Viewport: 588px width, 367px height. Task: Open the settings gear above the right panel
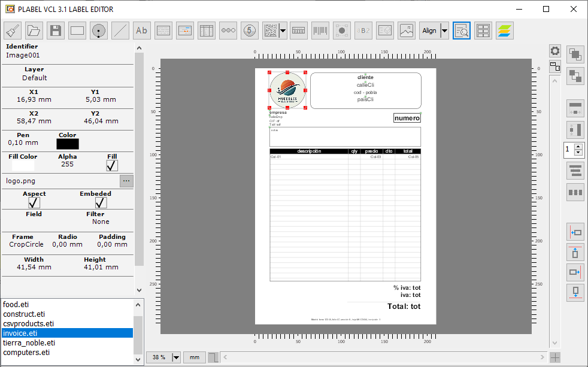coord(556,51)
